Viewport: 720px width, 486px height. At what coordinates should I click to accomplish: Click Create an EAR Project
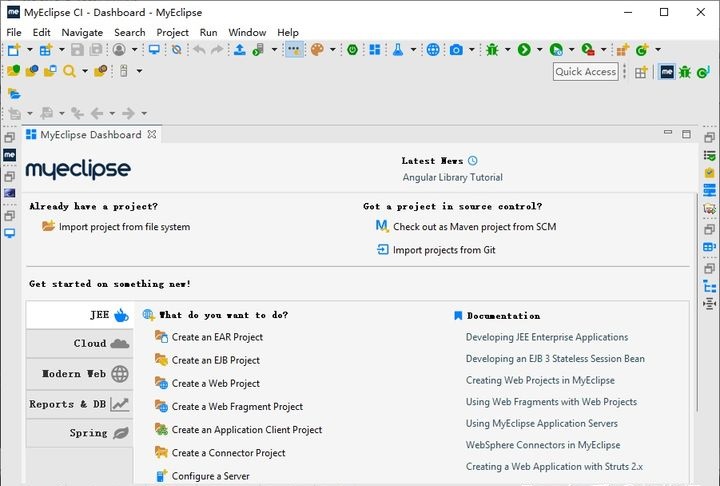coord(217,337)
